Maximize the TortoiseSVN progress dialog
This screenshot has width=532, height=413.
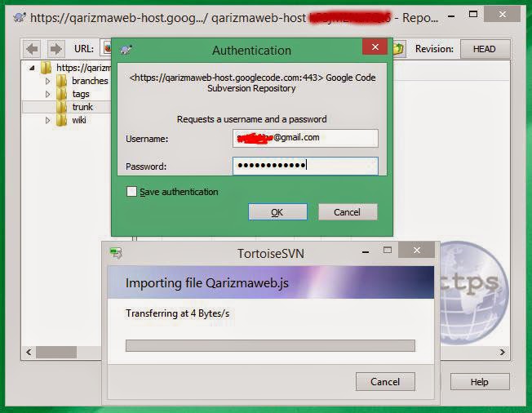click(387, 251)
